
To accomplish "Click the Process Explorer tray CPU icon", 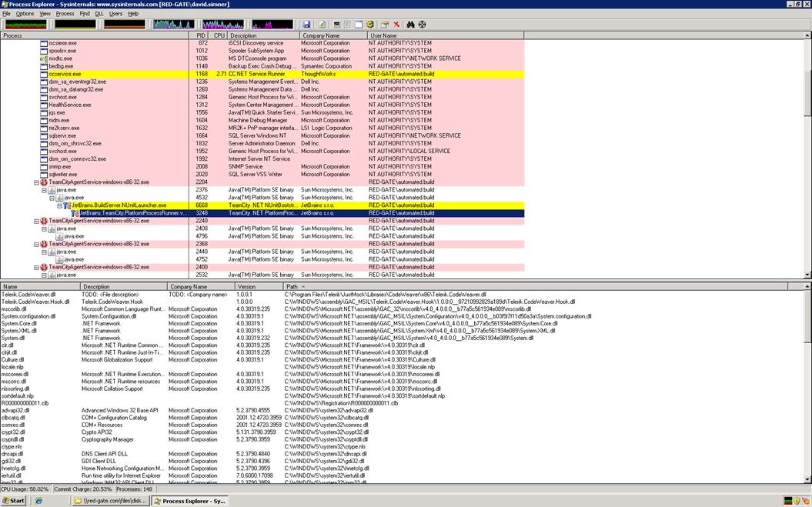I will tap(788, 501).
